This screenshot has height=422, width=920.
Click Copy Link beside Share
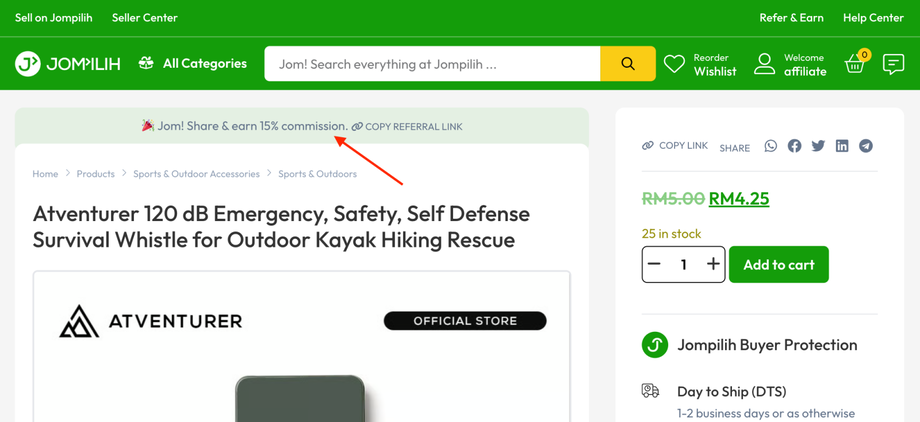pyautogui.click(x=675, y=146)
